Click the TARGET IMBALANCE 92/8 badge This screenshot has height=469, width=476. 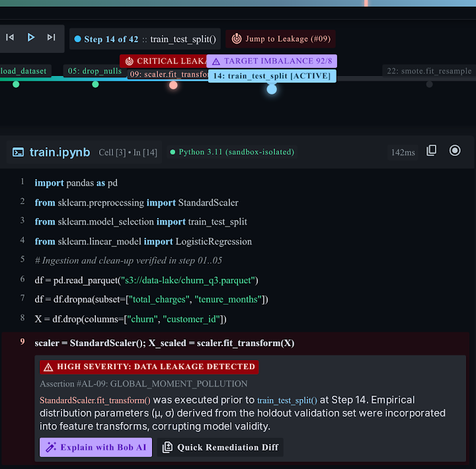272,61
